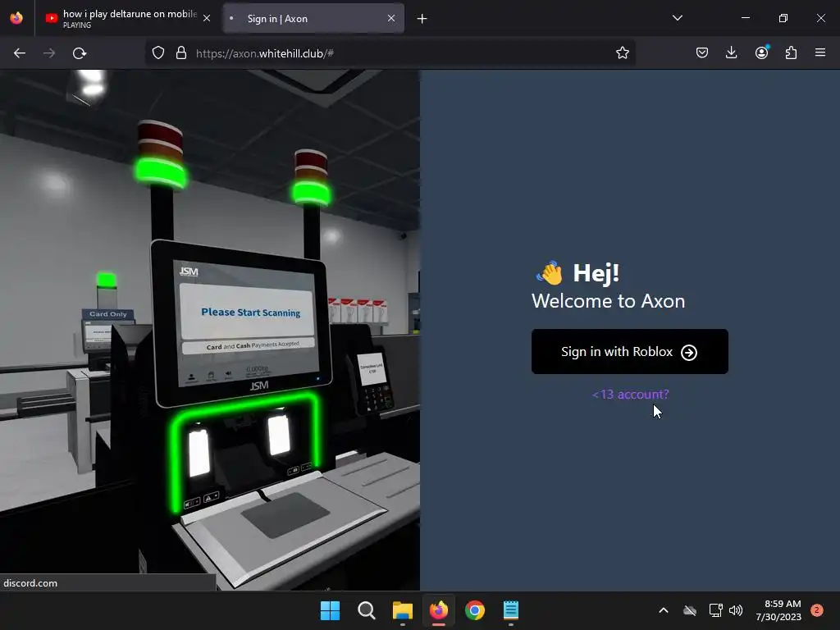Viewport: 840px width, 630px height.
Task: Switch to Firefox in the taskbar
Action: (439, 610)
